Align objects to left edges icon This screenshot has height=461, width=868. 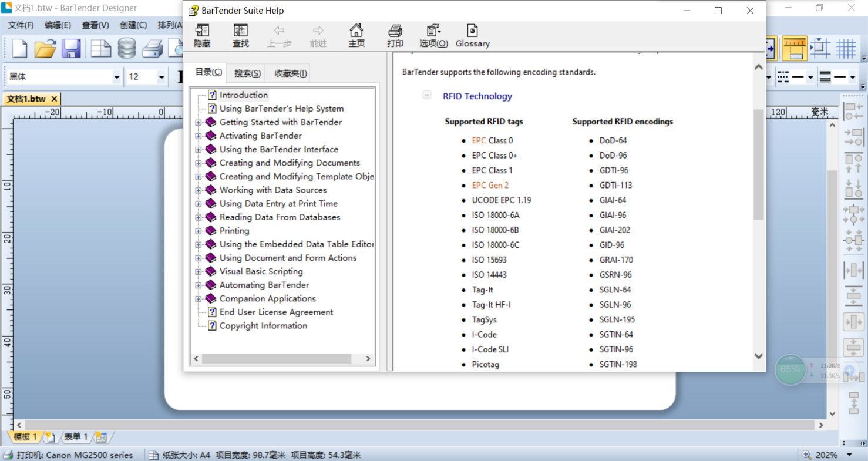coord(853,111)
